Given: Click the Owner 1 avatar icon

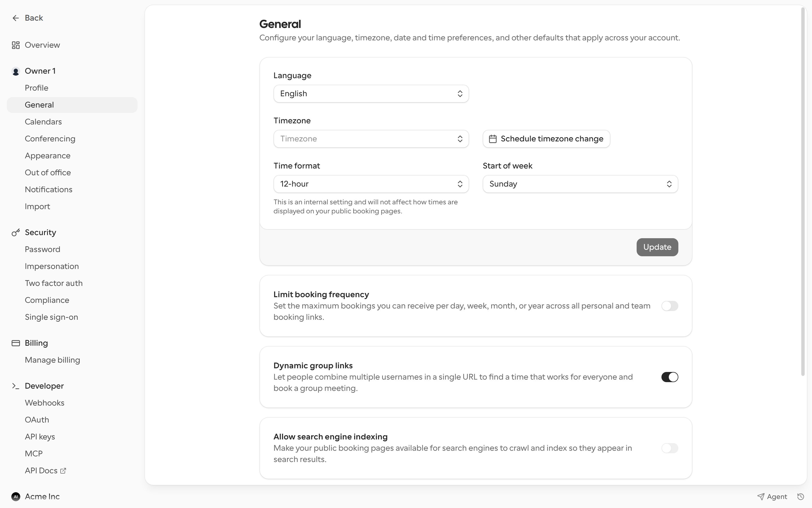Looking at the screenshot, I should pyautogui.click(x=16, y=71).
